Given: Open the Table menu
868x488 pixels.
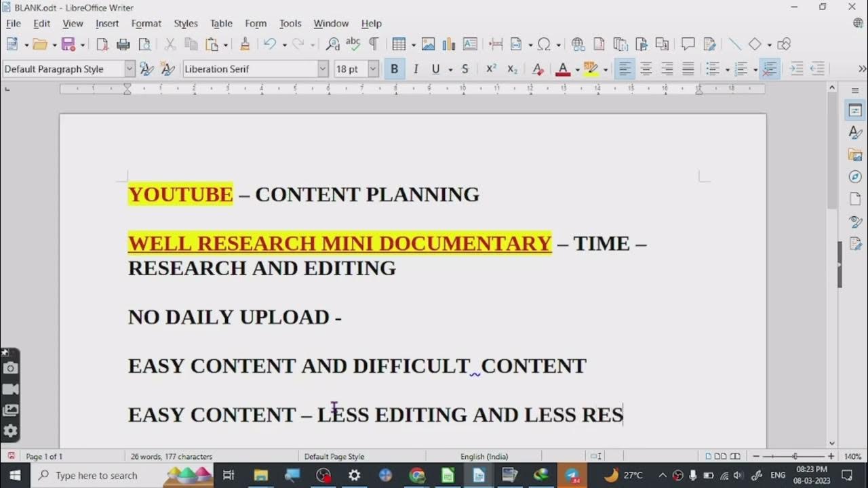Looking at the screenshot, I should (221, 23).
